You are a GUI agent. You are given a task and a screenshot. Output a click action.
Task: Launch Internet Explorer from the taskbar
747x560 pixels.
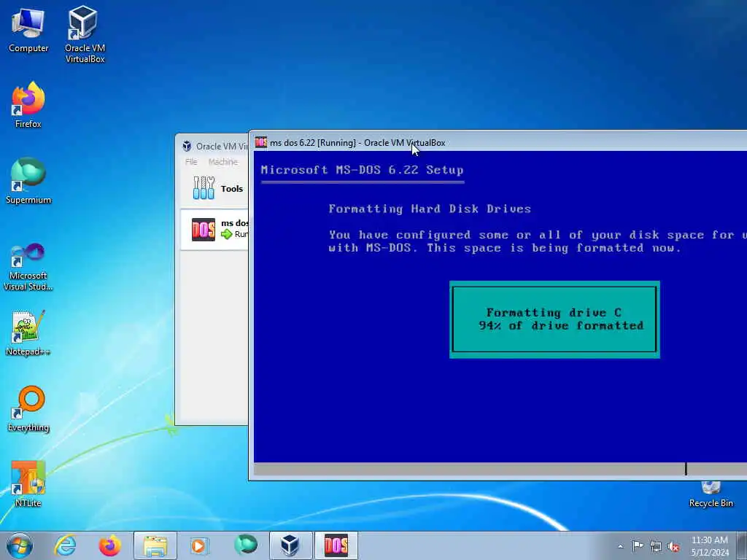(65, 545)
